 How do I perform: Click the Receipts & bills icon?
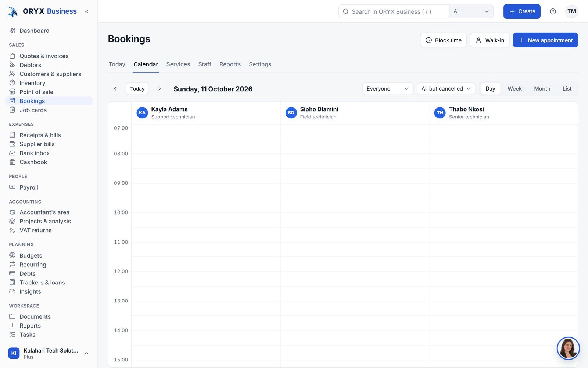coord(12,135)
